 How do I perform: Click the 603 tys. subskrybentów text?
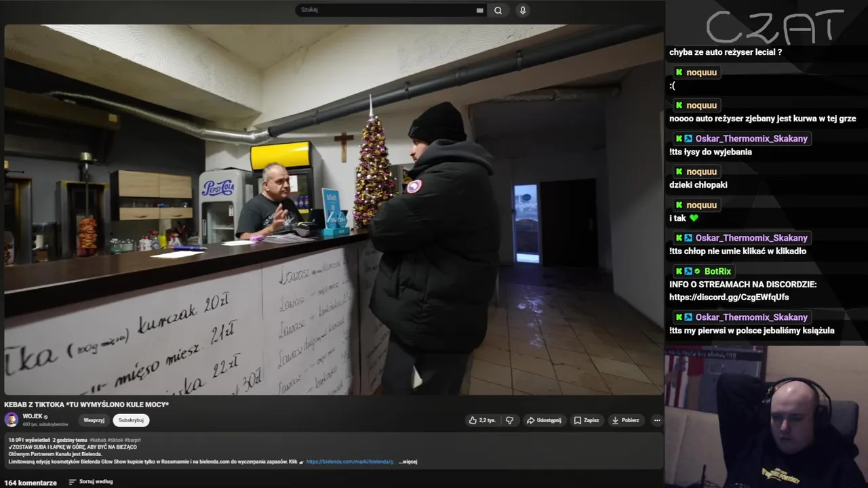[45, 424]
